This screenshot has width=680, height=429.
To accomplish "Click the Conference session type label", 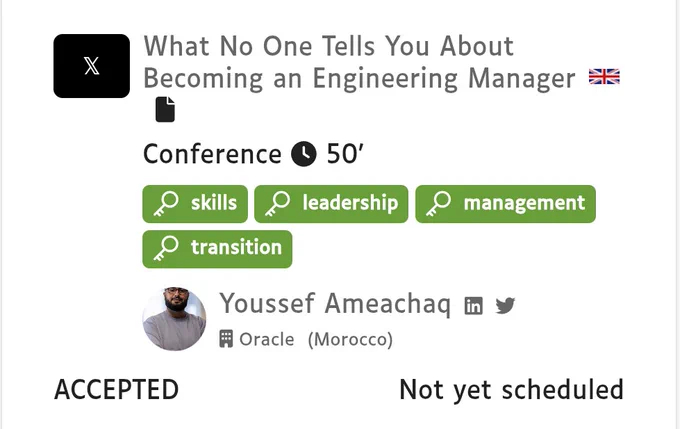I will 212,154.
